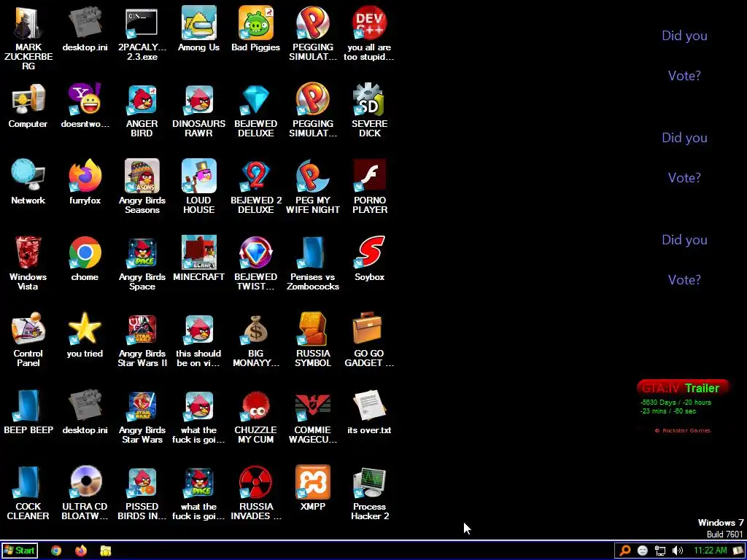Open the Flash player icon above PLAYER label

pyautogui.click(x=369, y=176)
